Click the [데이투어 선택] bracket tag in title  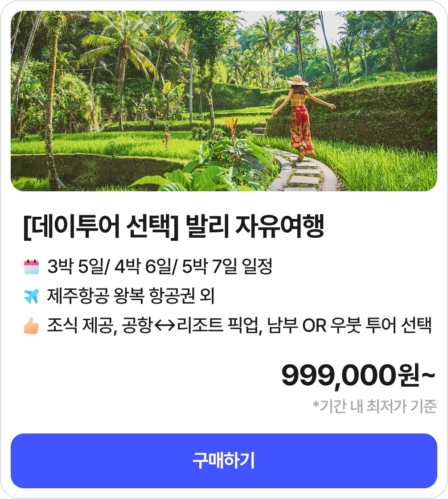pos(101,226)
